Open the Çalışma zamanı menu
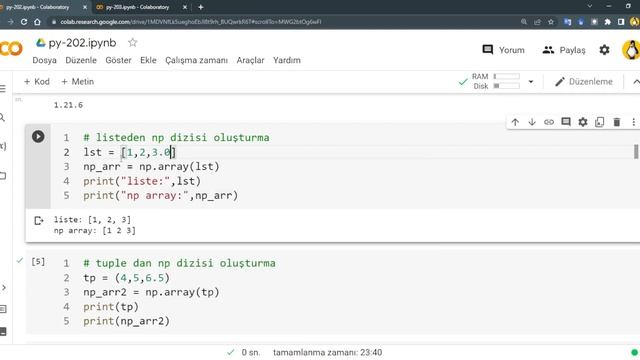This screenshot has height=360, width=640. (x=196, y=60)
